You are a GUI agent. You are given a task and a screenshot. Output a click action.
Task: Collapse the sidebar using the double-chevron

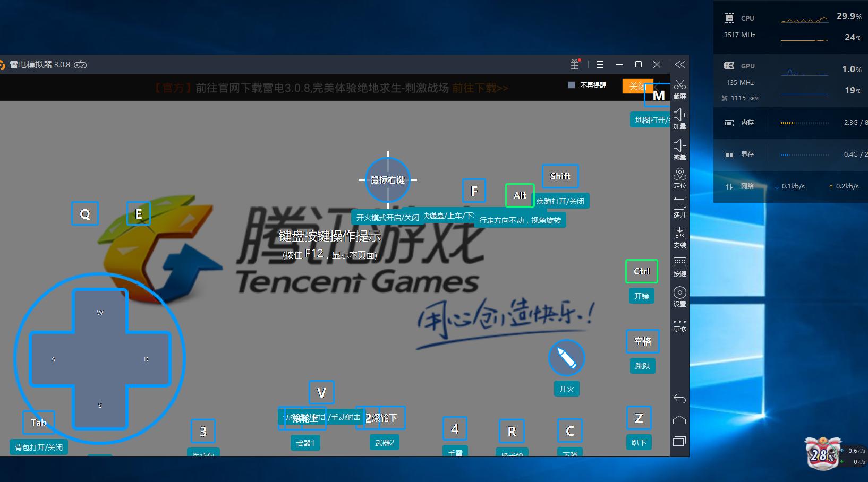click(680, 64)
